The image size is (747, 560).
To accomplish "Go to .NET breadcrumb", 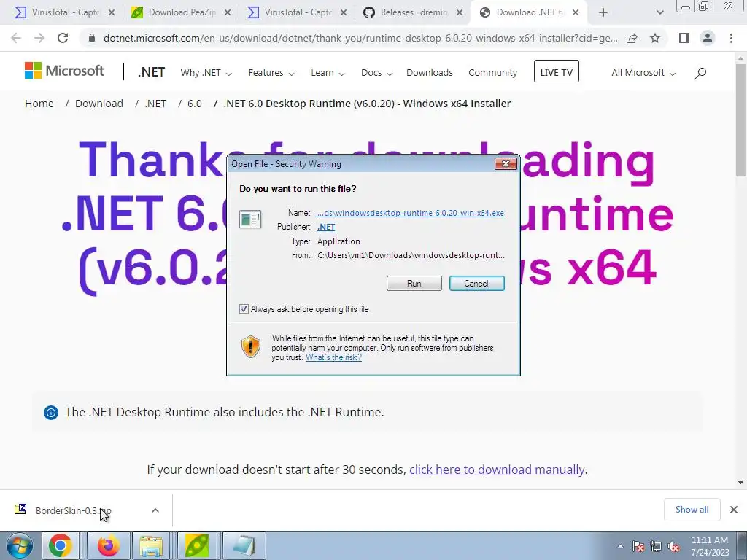I will [155, 104].
